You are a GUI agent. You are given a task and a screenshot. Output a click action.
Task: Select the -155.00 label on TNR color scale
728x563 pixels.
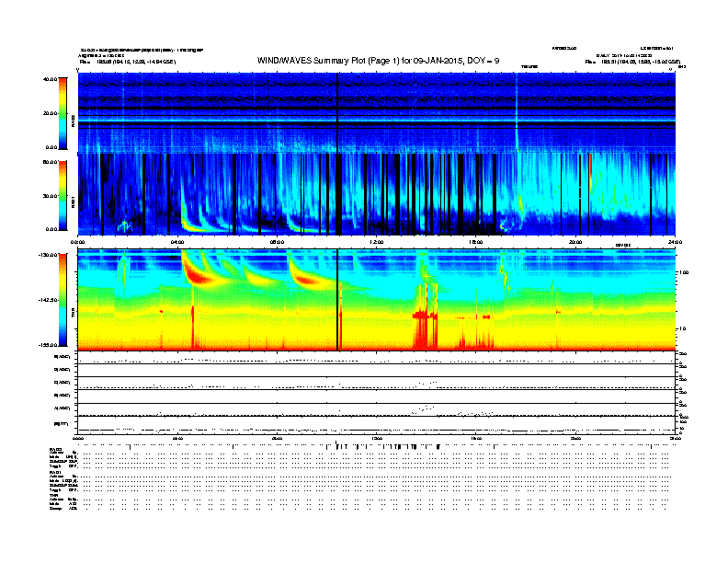49,345
